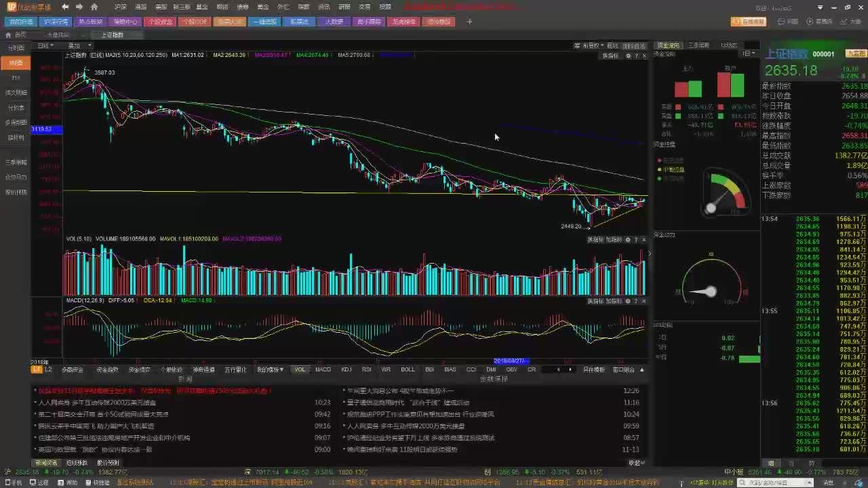Add a new shortcut with plus icon
The height and width of the screenshot is (488, 868).
click(469, 22)
